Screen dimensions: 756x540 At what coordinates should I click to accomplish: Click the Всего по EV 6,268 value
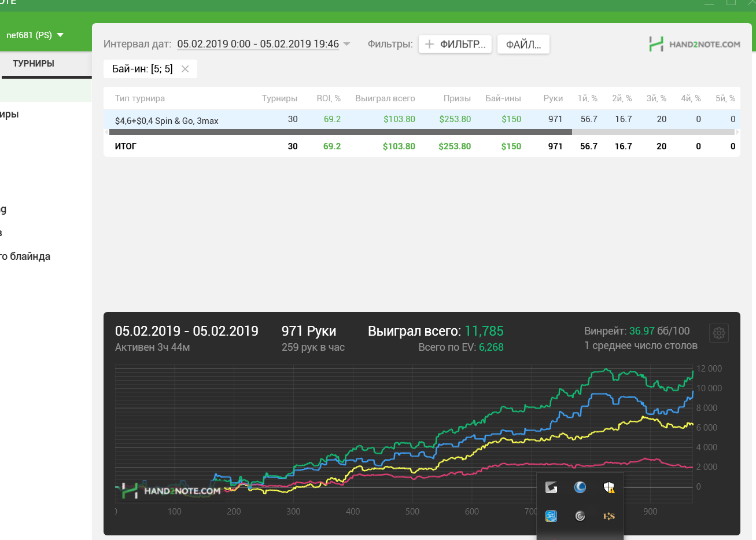click(x=491, y=347)
